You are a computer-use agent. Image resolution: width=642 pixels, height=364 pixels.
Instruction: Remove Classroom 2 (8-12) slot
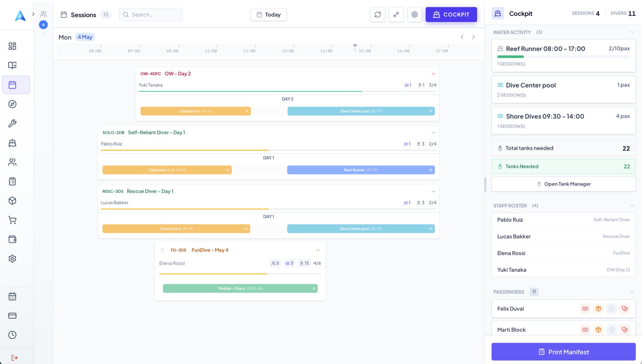[x=246, y=229]
